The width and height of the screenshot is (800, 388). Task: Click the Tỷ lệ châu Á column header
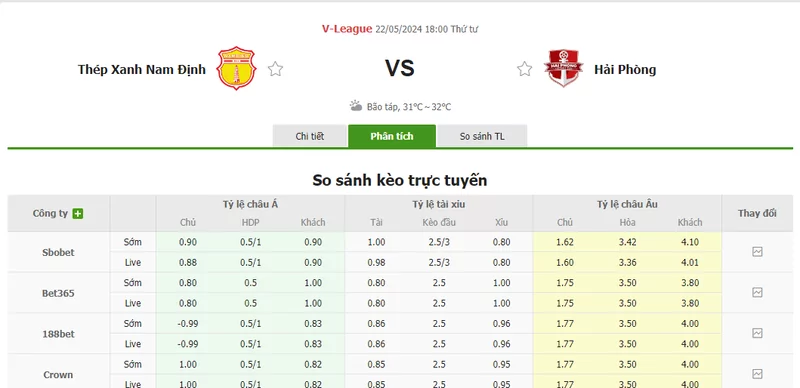click(250, 204)
